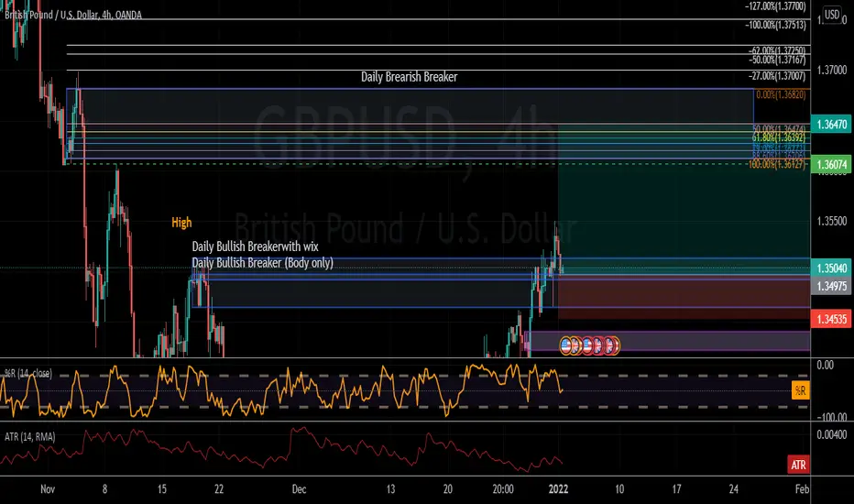Open the USD currency selector
Viewport: 854px width, 504px height.
click(832, 14)
